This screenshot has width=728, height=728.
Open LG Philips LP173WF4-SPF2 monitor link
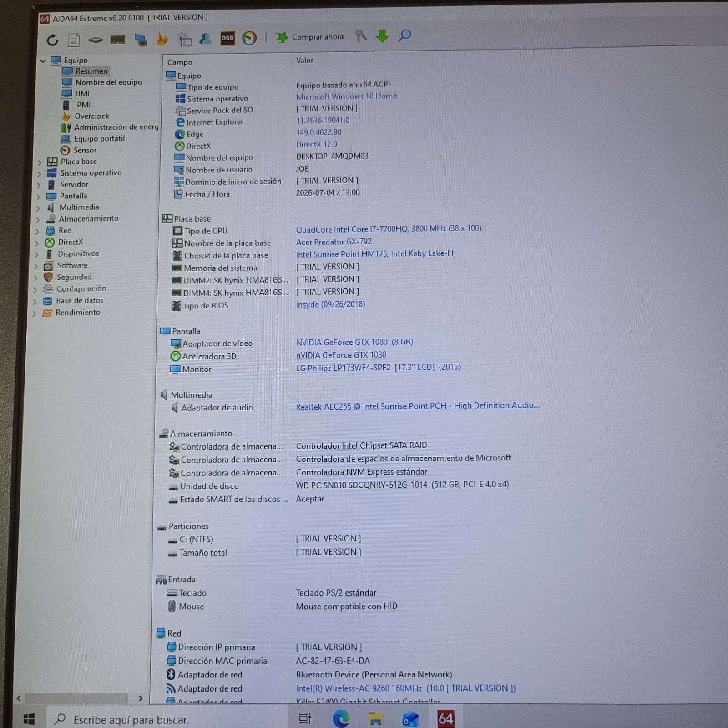[x=378, y=367]
